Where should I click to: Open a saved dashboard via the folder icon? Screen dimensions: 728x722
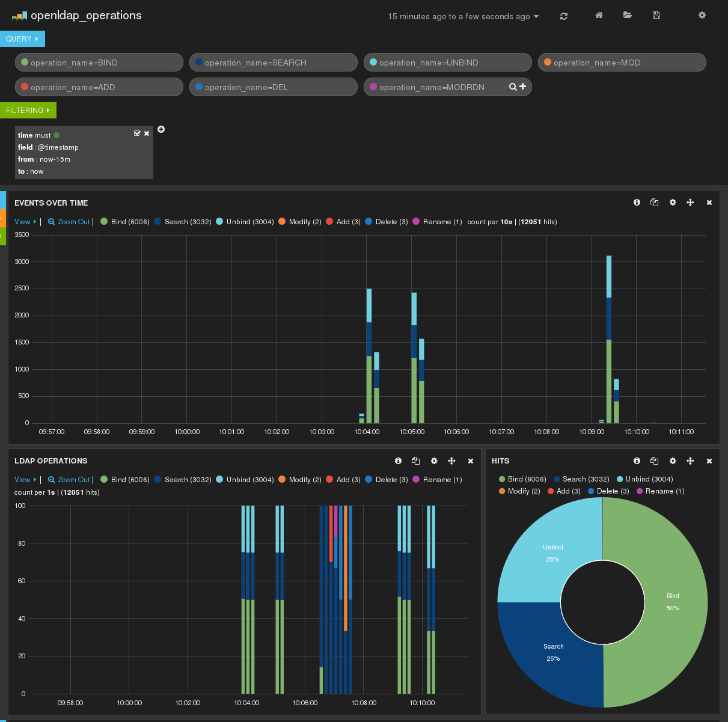click(x=628, y=16)
